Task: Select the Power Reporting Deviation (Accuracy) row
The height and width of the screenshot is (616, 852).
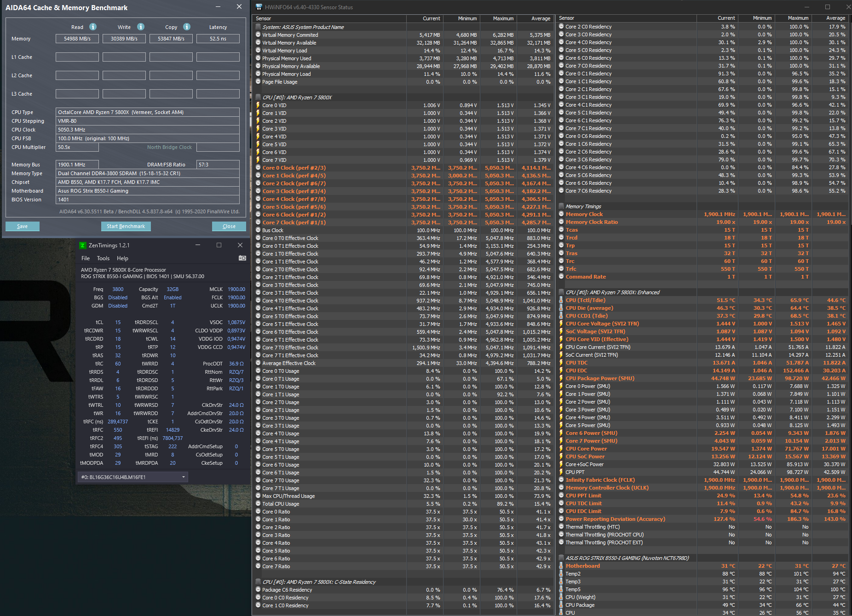Action: tap(703, 519)
